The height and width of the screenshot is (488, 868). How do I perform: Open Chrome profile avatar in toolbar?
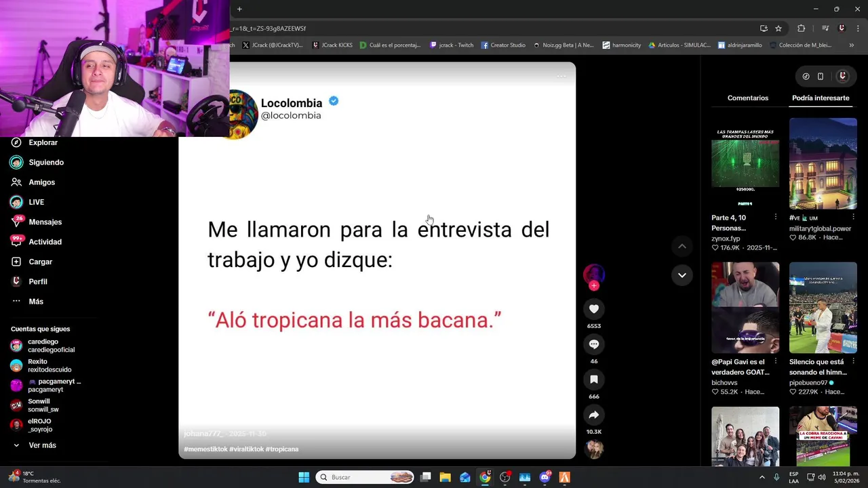842,28
